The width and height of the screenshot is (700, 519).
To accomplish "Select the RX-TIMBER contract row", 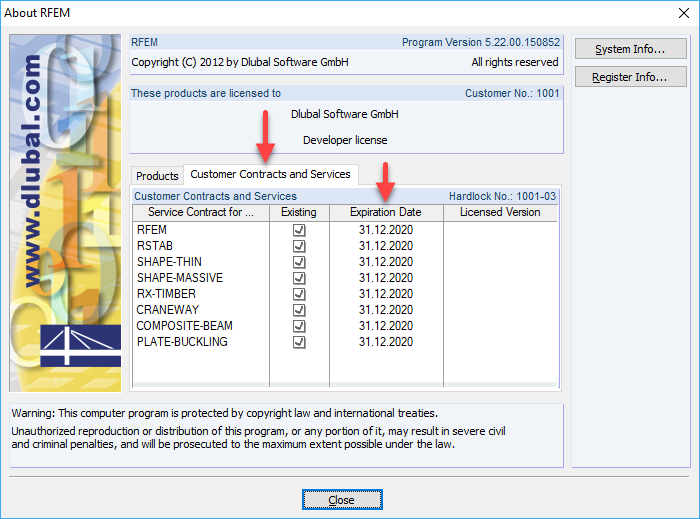I will [x=345, y=294].
